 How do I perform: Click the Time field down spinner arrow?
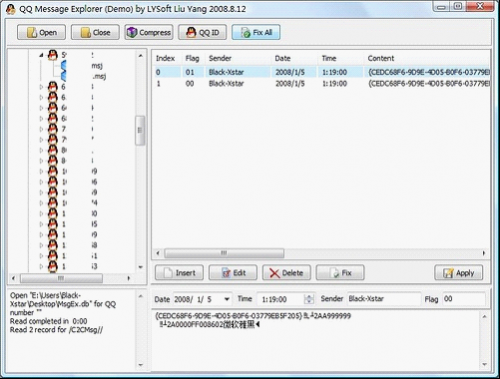coord(309,301)
